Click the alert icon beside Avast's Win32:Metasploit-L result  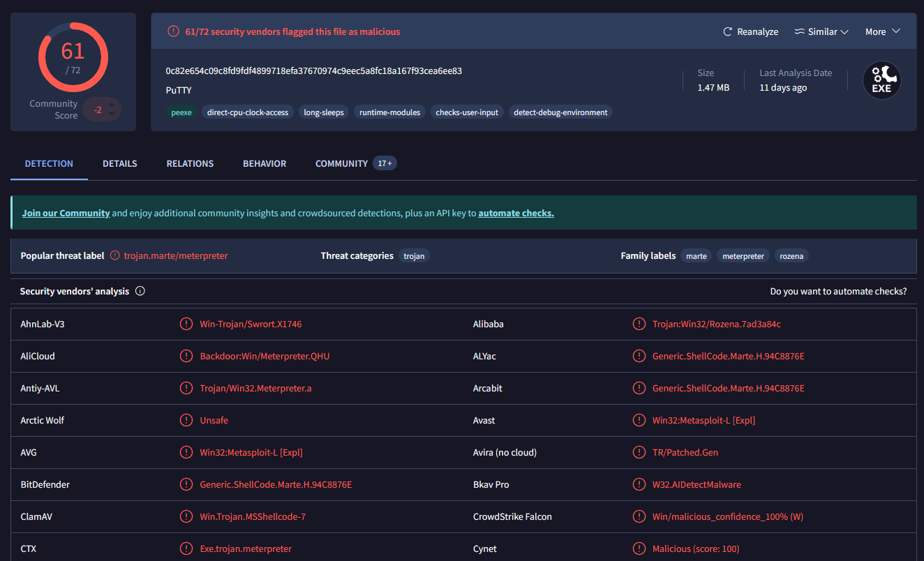coord(639,420)
